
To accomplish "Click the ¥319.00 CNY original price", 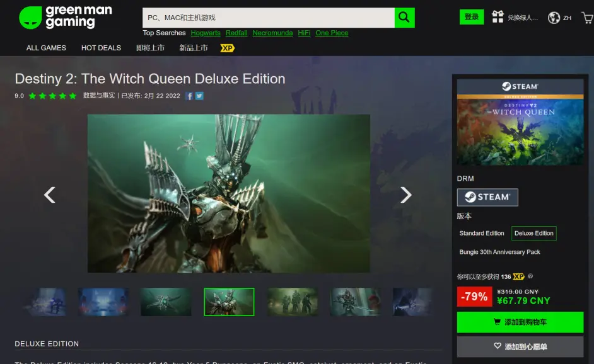I will pyautogui.click(x=518, y=292).
